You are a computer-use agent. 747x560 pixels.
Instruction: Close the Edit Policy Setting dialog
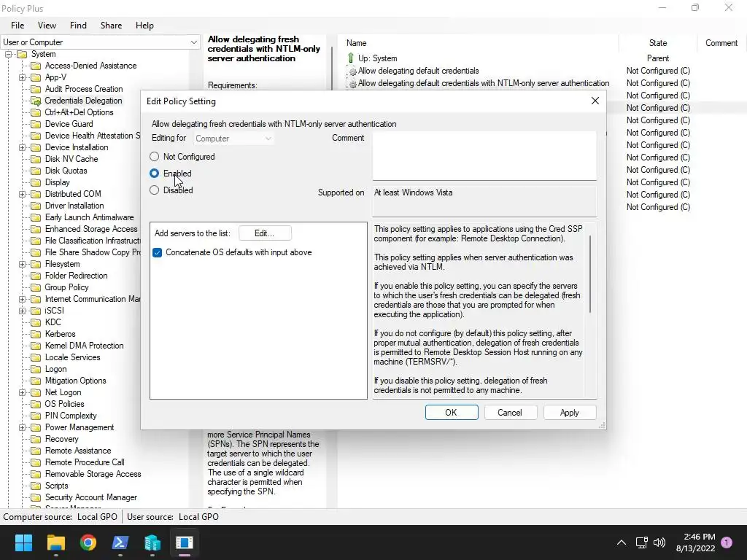pos(595,101)
